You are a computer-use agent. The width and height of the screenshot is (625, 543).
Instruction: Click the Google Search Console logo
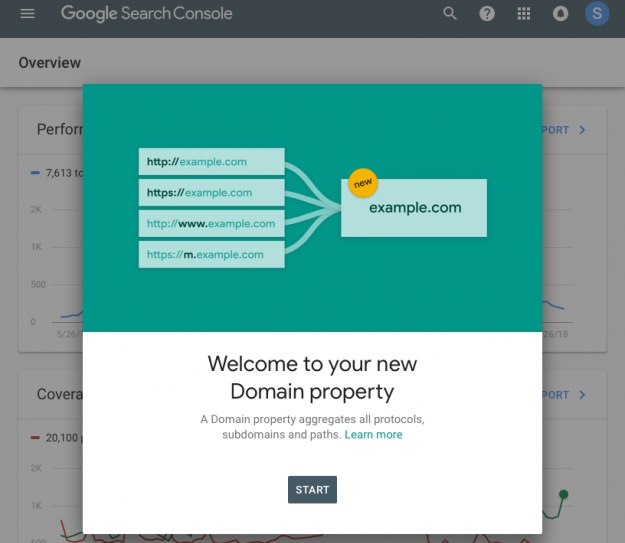pos(146,14)
